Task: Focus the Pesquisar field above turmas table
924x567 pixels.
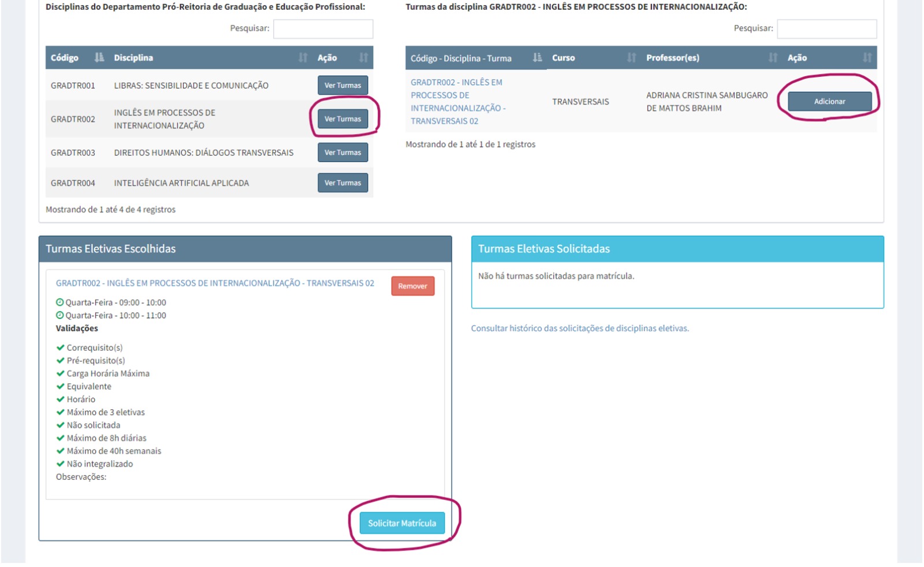Action: [x=826, y=28]
